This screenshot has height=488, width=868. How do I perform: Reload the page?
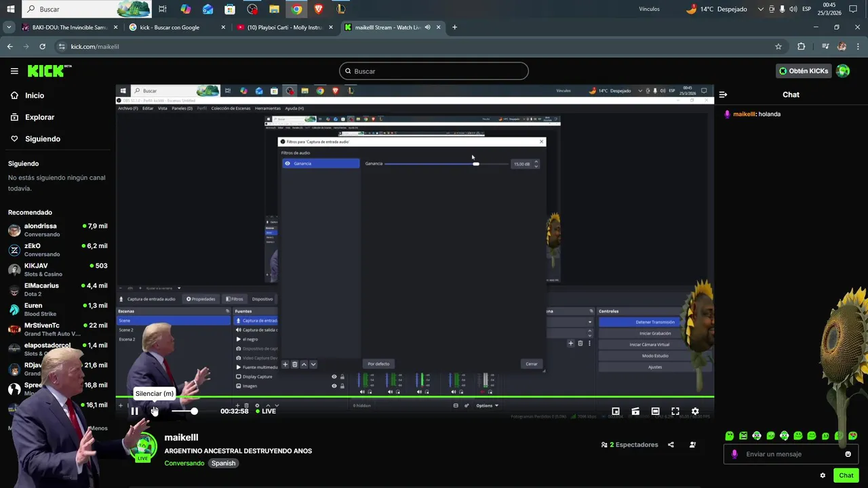42,47
